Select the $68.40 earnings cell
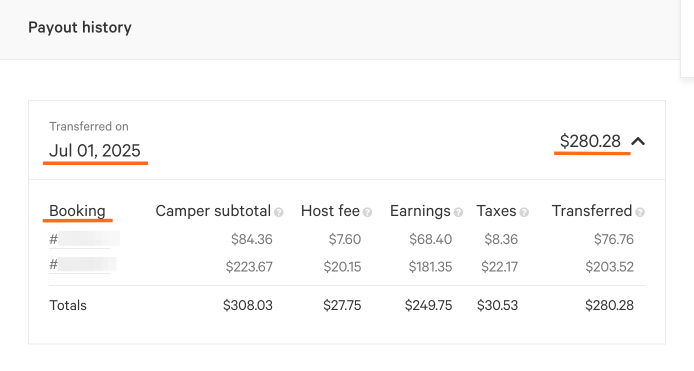Screen dimensions: 694x371 point(430,240)
